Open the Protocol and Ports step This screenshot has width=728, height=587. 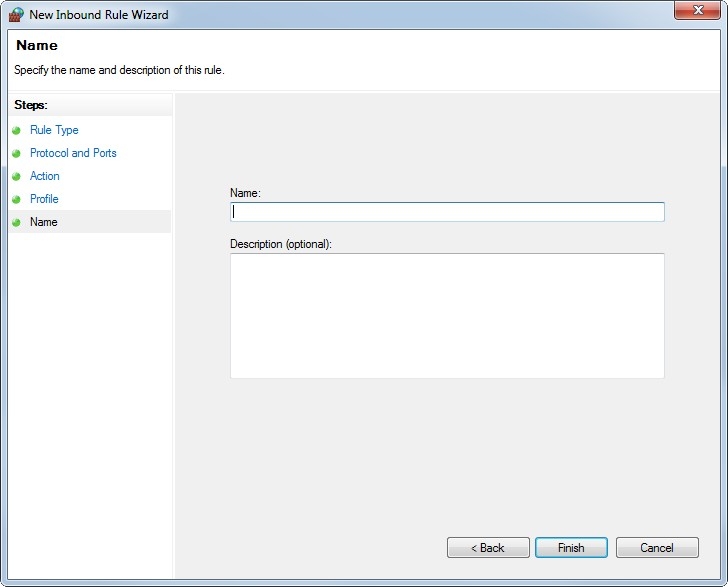point(73,153)
